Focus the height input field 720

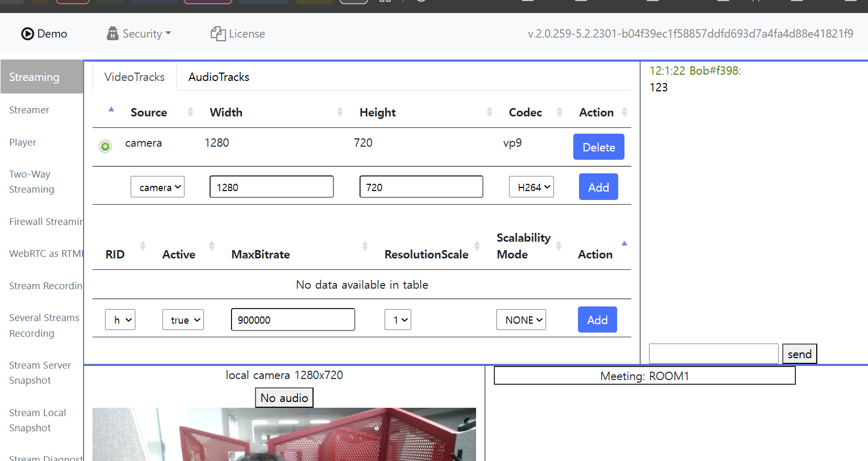pyautogui.click(x=421, y=187)
